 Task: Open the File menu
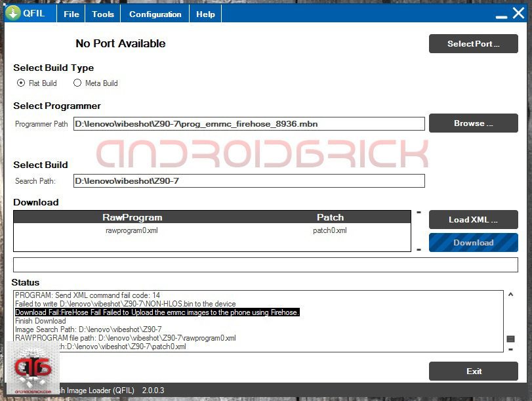[x=72, y=14]
